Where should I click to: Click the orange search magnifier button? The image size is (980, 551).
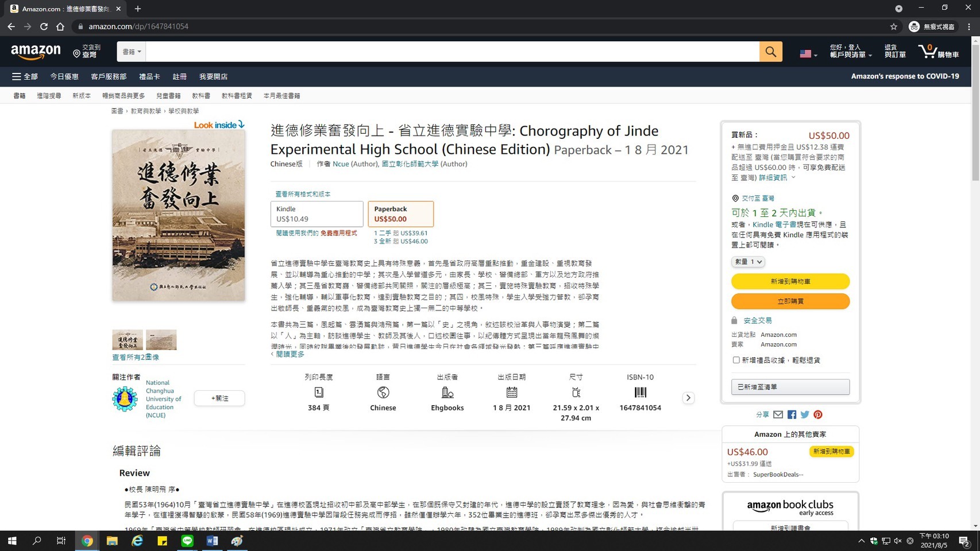coord(770,52)
